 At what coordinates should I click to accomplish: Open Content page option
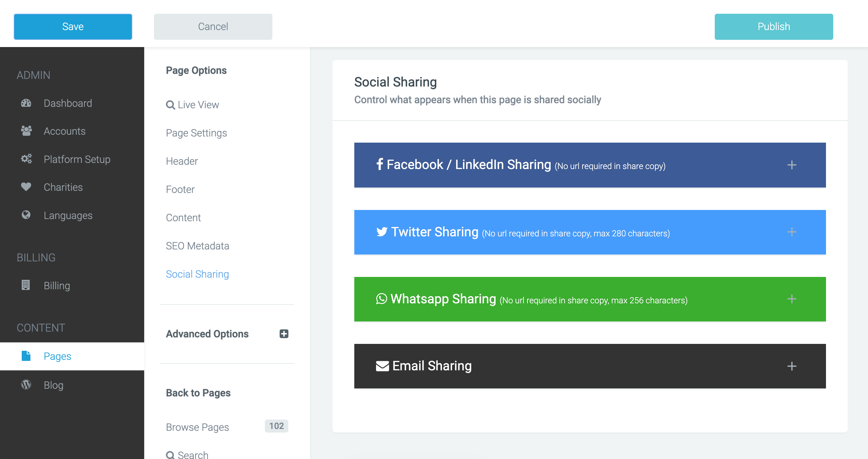[x=183, y=218]
